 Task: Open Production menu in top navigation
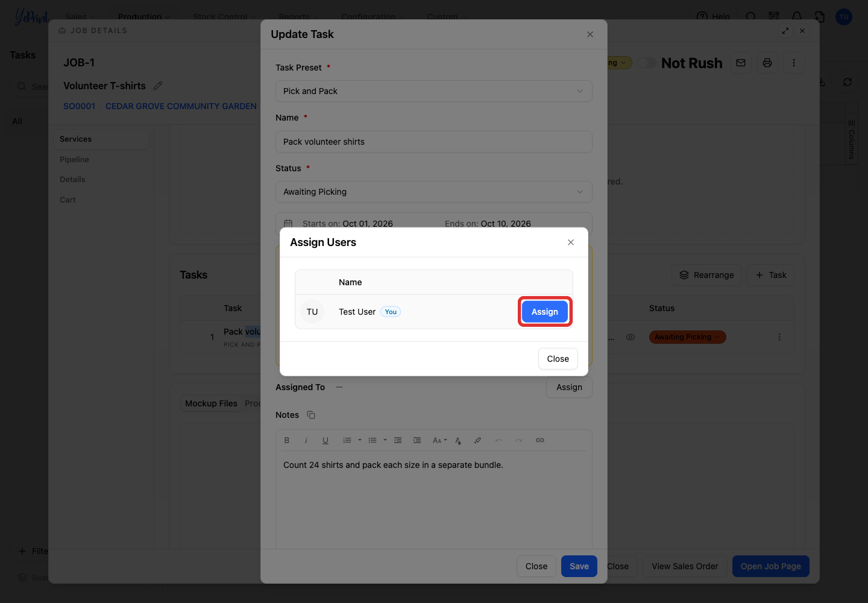(x=144, y=17)
